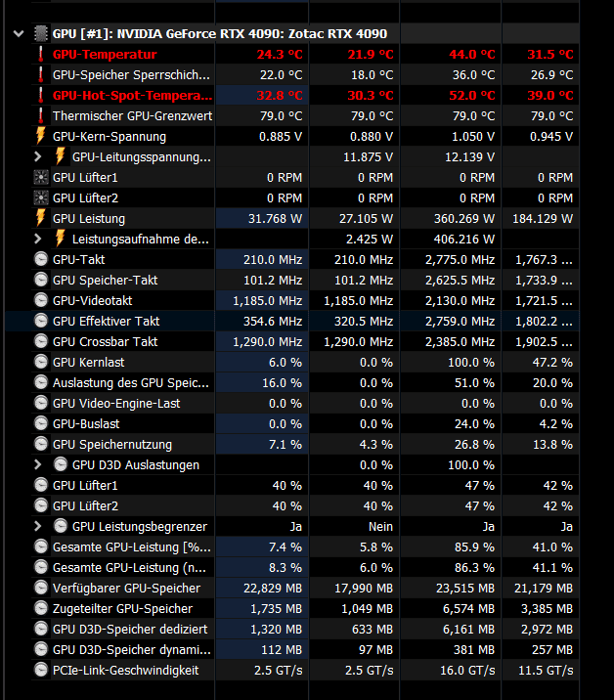The height and width of the screenshot is (700, 614).
Task: Click lightning icon beside GPU Leistung
Action: pyautogui.click(x=41, y=218)
